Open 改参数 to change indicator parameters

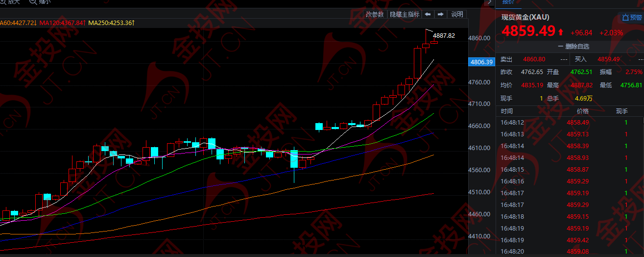375,14
